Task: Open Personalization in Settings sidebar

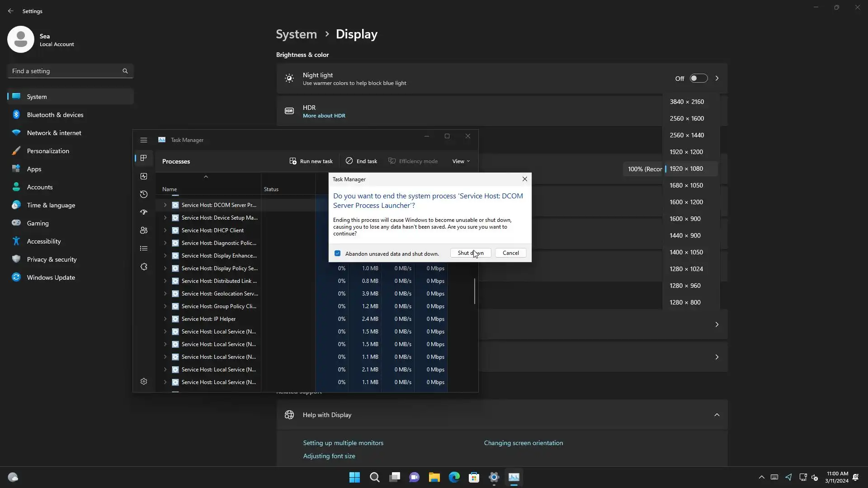Action: click(48, 151)
